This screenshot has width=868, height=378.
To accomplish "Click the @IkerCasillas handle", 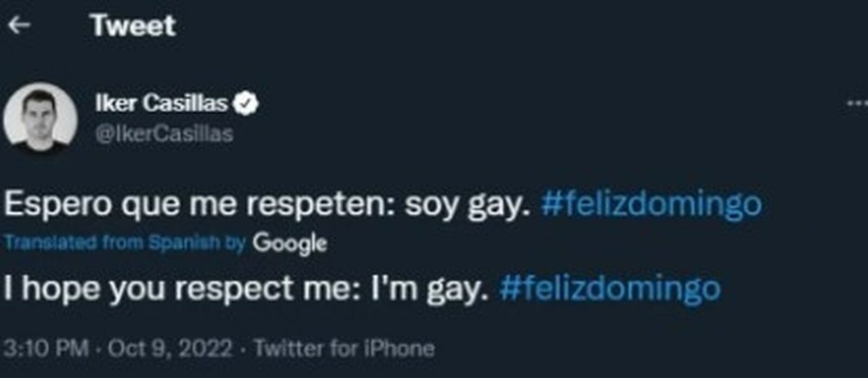I will click(x=164, y=134).
